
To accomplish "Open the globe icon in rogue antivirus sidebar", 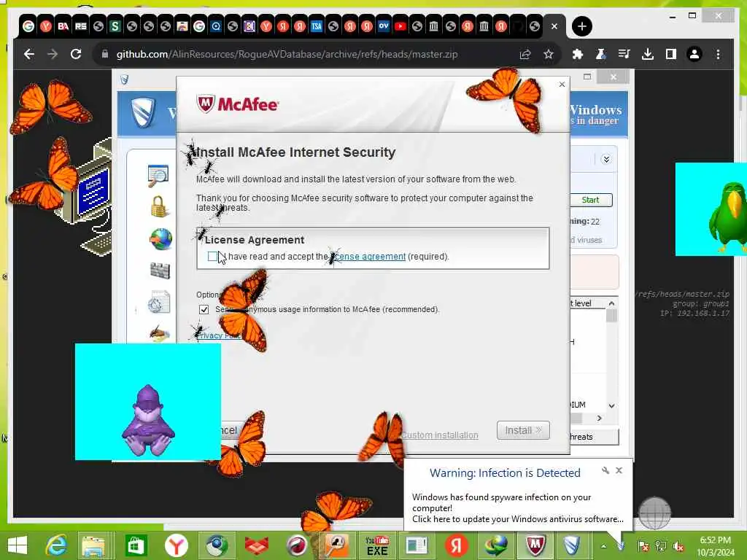I will (x=161, y=239).
